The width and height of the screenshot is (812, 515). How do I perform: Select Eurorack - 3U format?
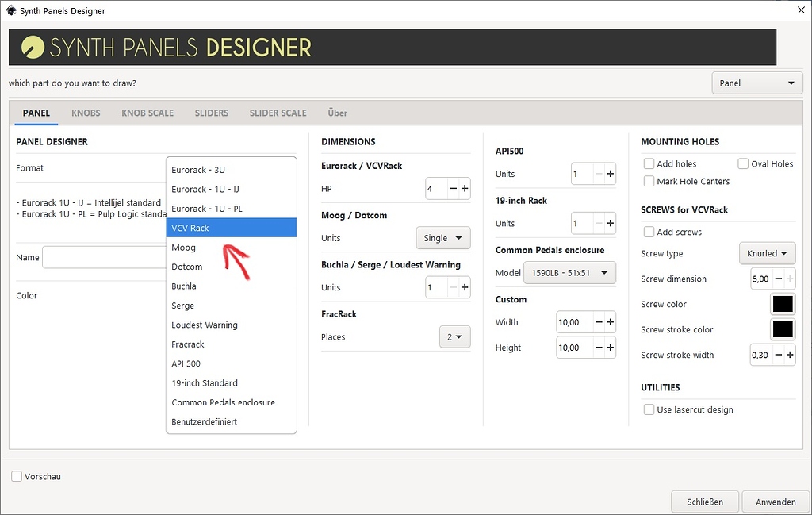pyautogui.click(x=231, y=170)
